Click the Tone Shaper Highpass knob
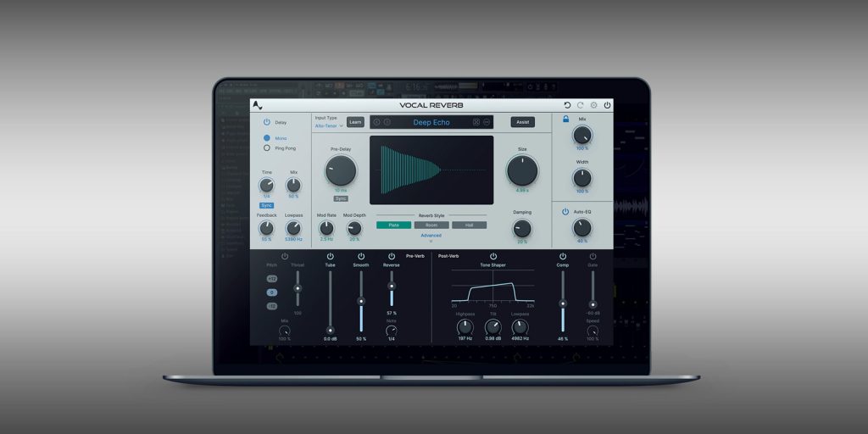 point(465,326)
